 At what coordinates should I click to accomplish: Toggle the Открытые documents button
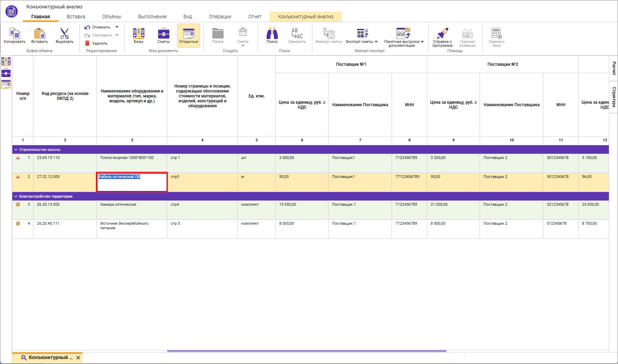[188, 36]
